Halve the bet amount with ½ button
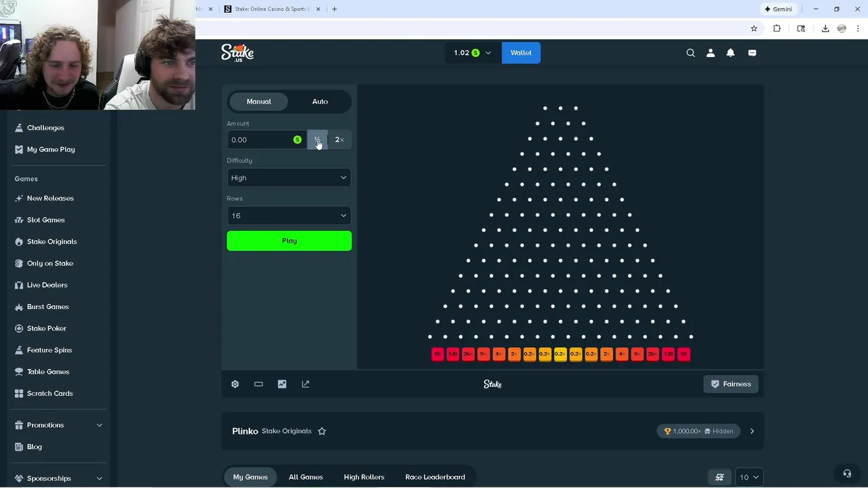Image resolution: width=868 pixels, height=488 pixels. pos(317,140)
